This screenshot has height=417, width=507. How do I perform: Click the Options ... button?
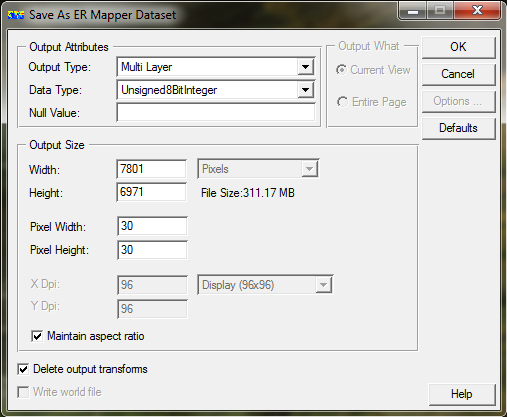(x=458, y=101)
